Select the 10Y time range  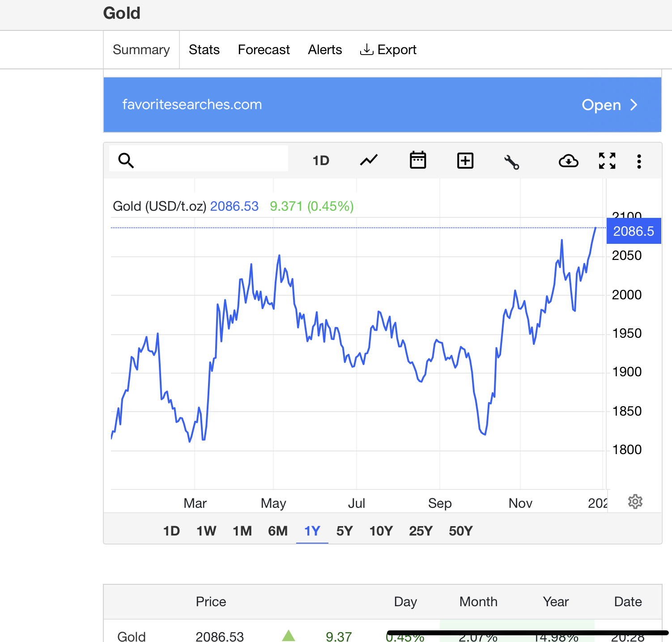381,531
